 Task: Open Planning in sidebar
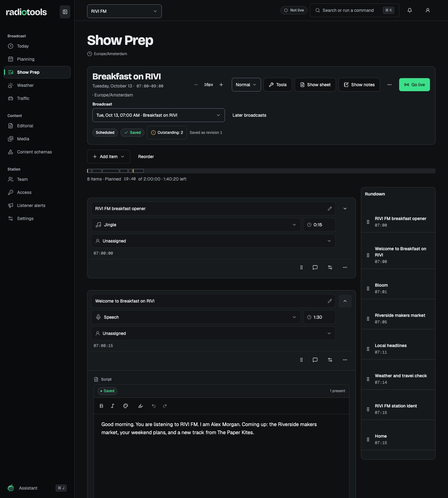(x=37, y=59)
